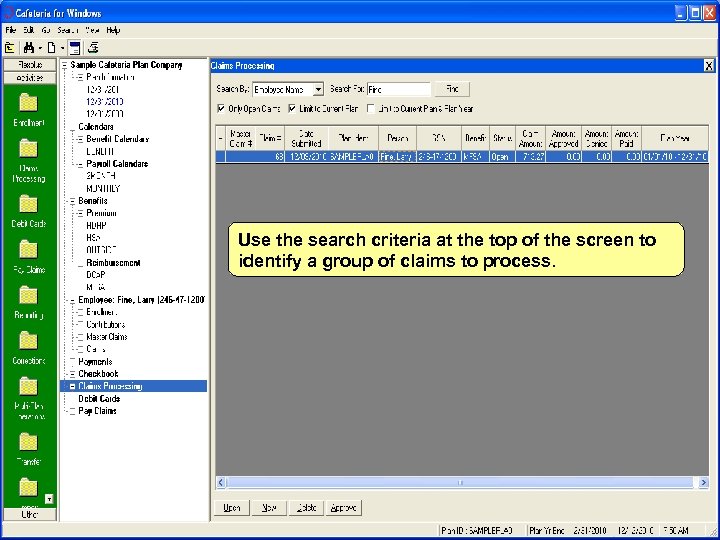
Task: Open the Help menu
Action: pos(113,30)
